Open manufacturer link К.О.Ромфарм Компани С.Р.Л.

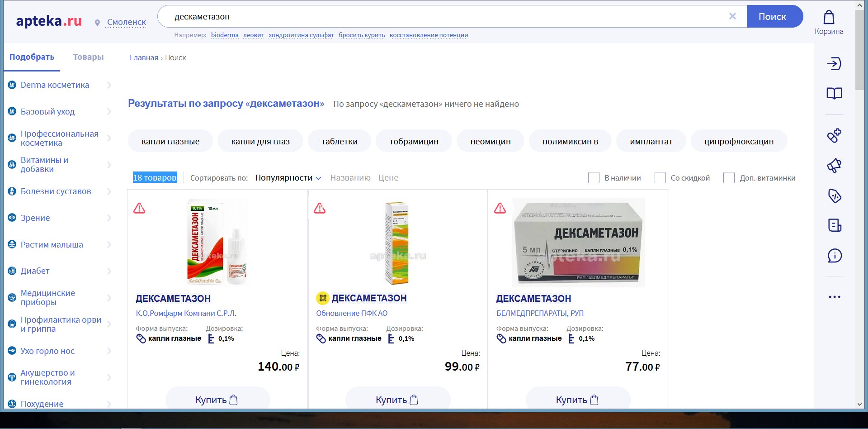click(186, 313)
